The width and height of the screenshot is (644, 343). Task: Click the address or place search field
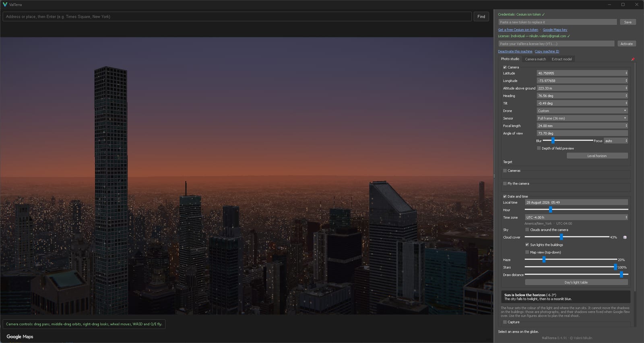coord(237,17)
